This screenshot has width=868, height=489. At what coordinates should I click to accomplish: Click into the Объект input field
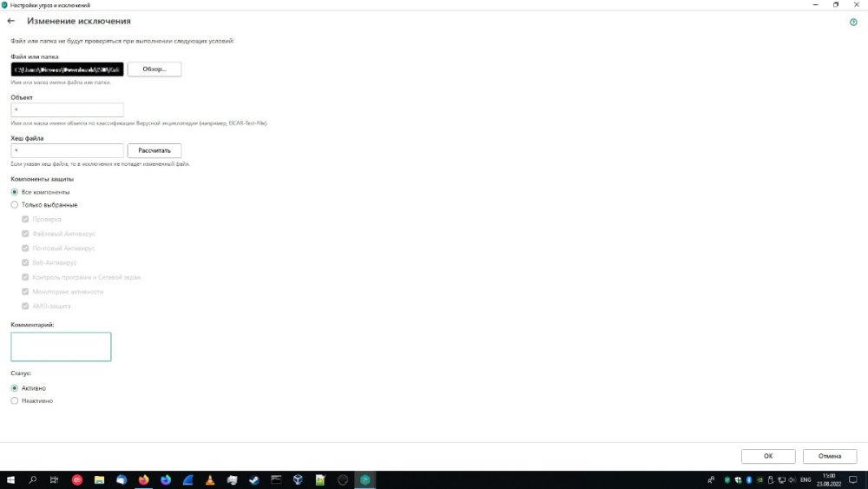(67, 109)
